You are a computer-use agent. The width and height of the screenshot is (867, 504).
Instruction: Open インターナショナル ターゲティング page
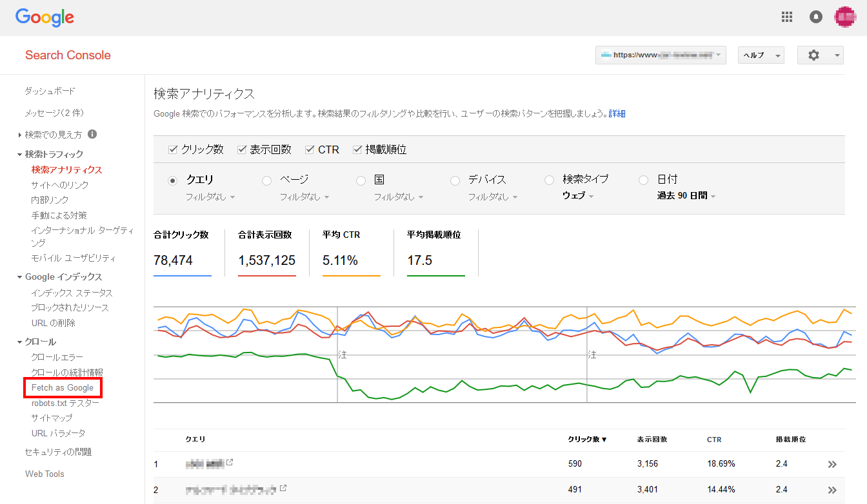pyautogui.click(x=83, y=237)
